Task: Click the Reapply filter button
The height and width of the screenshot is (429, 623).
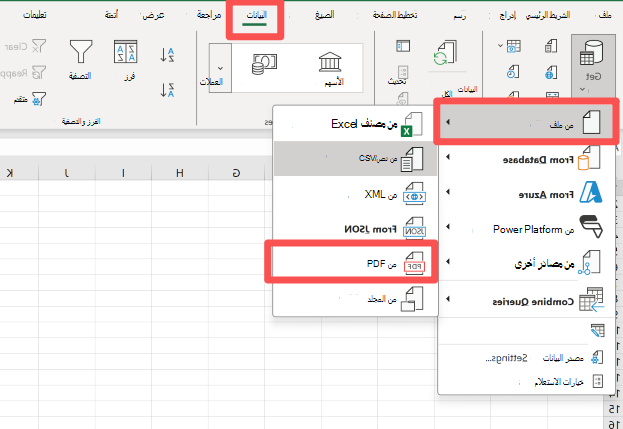Action: [x=23, y=73]
